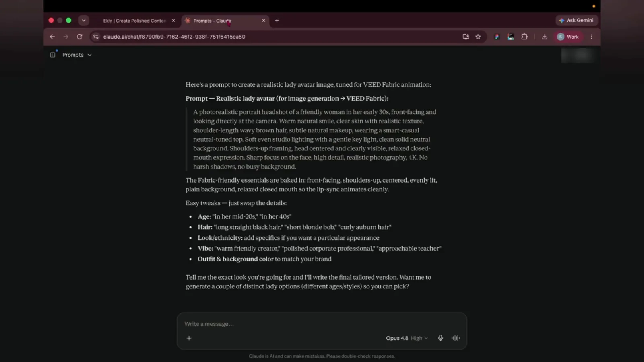Viewport: 644px width, 362px height.
Task: Click the Ask Gemini button
Action: point(576,20)
